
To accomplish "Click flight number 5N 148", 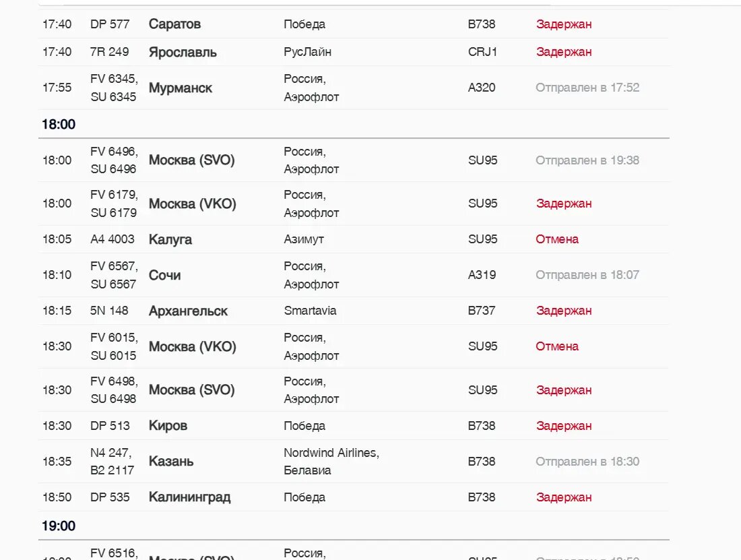I will tap(109, 311).
